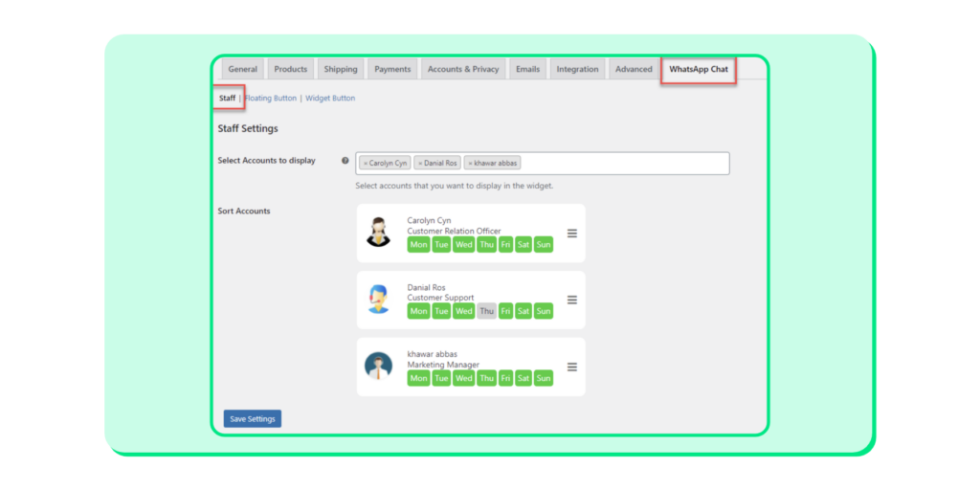The width and height of the screenshot is (980, 490).
Task: Toggle Mon for Carolyn Cyn
Action: (419, 244)
